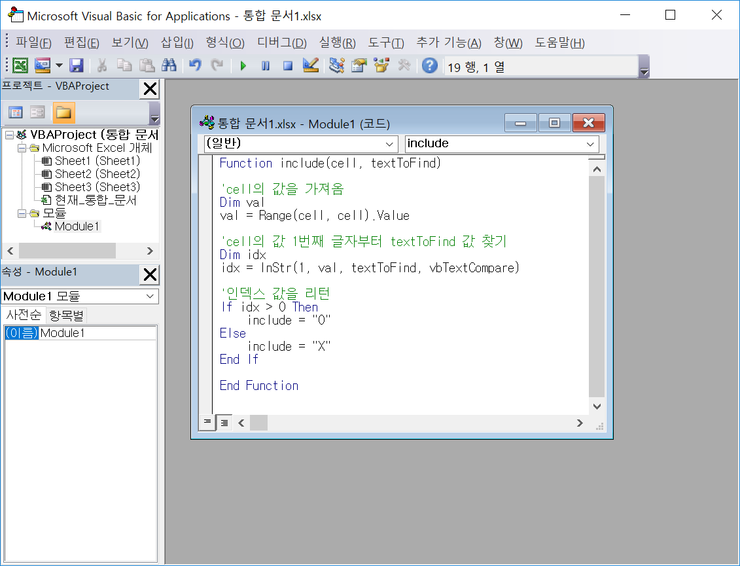This screenshot has height=566, width=740.
Task: Toggle Design Mode icon in toolbar
Action: coord(310,66)
